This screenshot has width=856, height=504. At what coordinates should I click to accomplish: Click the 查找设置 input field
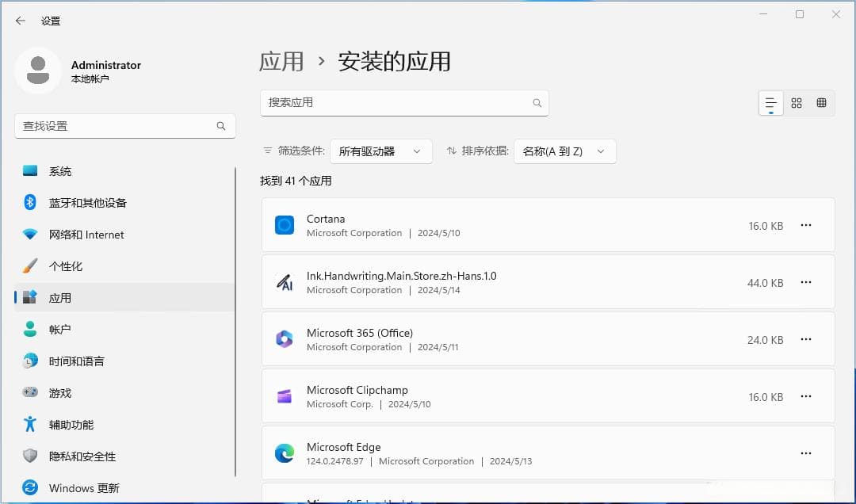[125, 126]
